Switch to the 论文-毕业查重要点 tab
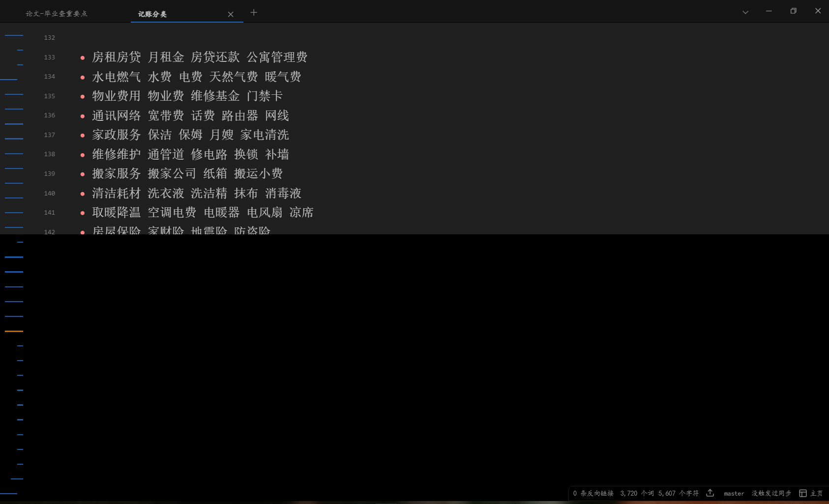Image resolution: width=829 pixels, height=504 pixels. pos(57,14)
